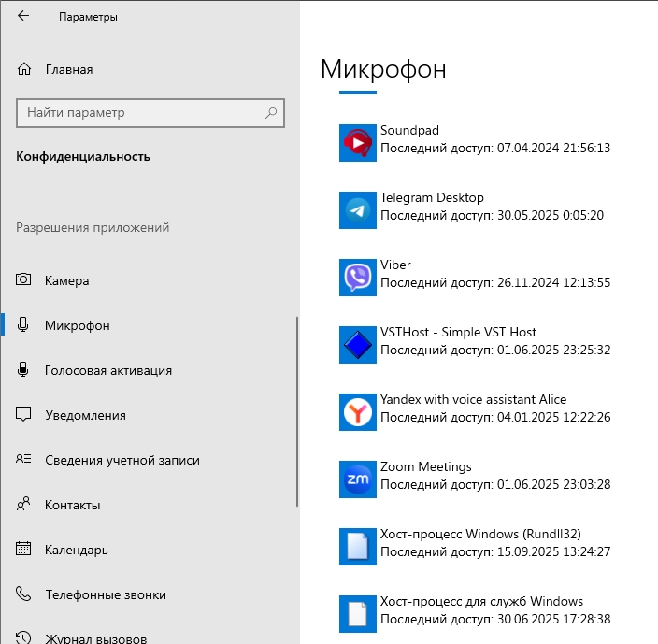The height and width of the screenshot is (644, 658).
Task: Open Голосовая активация settings
Action: click(x=107, y=370)
